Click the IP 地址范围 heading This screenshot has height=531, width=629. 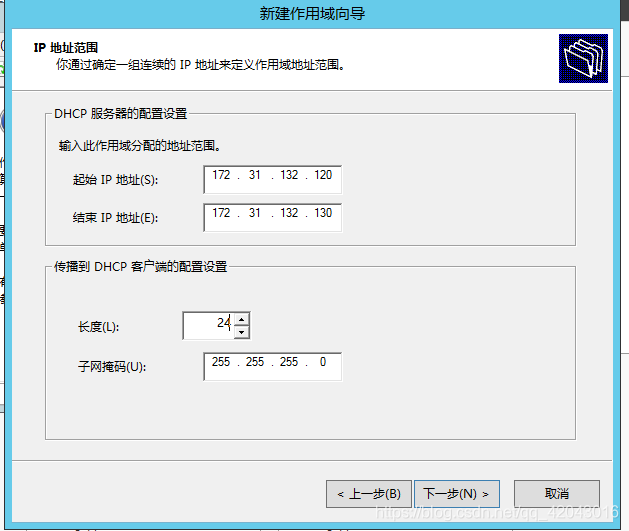pos(66,48)
